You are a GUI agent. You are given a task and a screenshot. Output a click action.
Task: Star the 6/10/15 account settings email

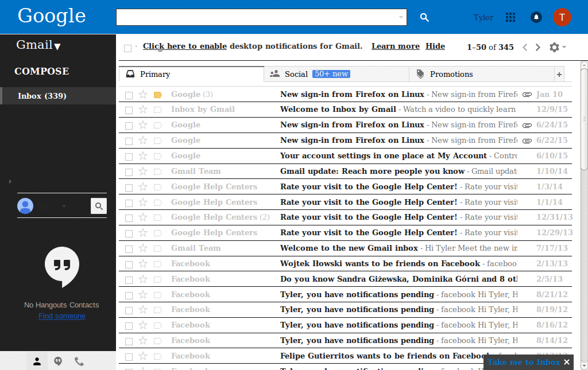pyautogui.click(x=143, y=156)
